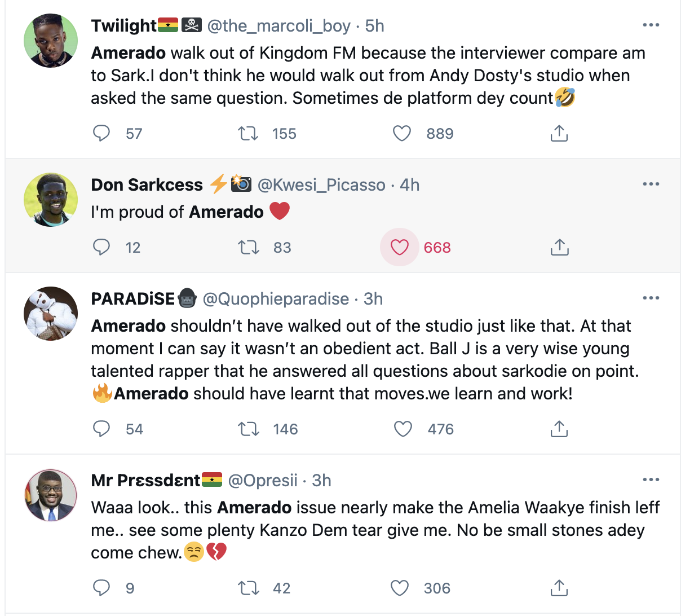Open more options on Don Sarkcess's tweet
This screenshot has width=681, height=616.
(x=651, y=184)
